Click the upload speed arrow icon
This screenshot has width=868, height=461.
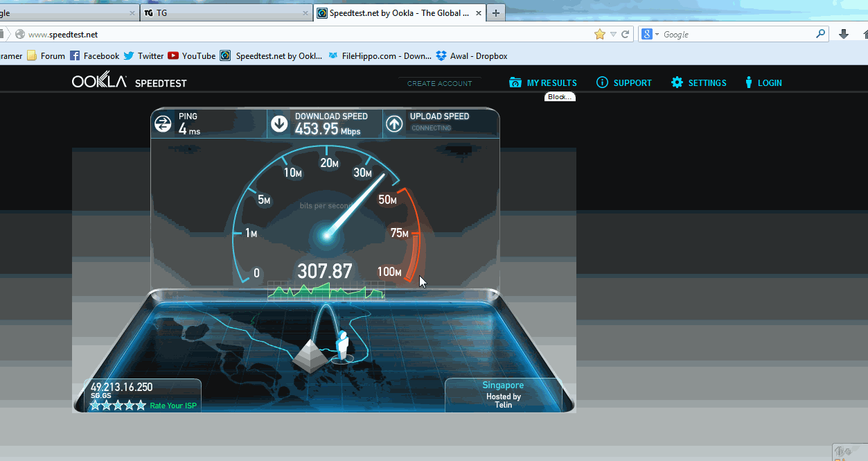point(394,124)
